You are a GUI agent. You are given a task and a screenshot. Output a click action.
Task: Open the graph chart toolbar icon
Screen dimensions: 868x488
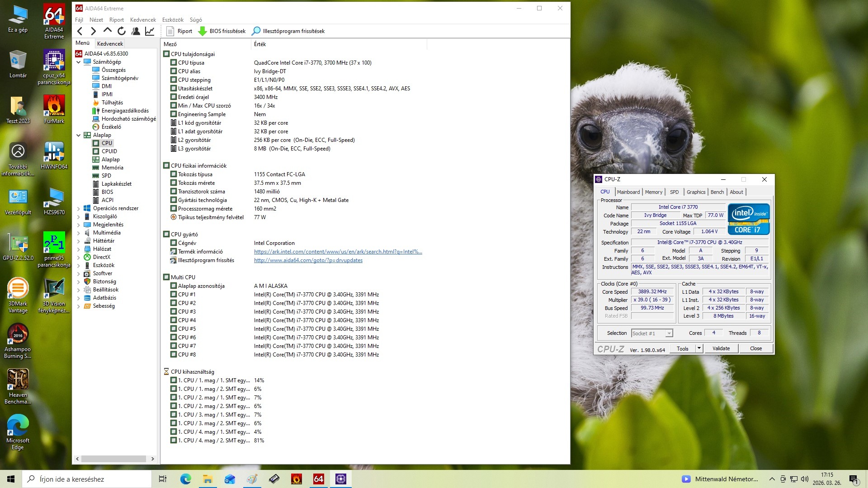(150, 31)
